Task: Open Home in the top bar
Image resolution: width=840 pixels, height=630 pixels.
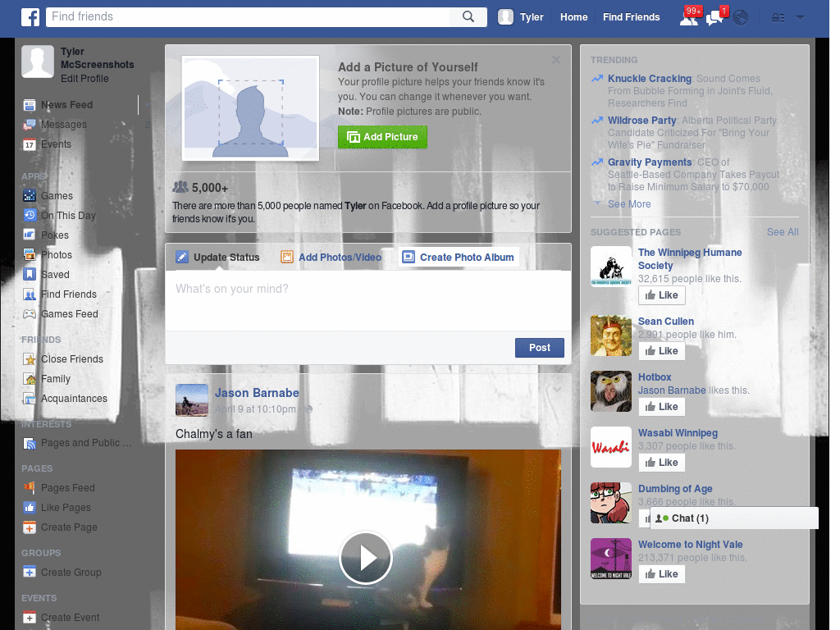Action: point(573,17)
